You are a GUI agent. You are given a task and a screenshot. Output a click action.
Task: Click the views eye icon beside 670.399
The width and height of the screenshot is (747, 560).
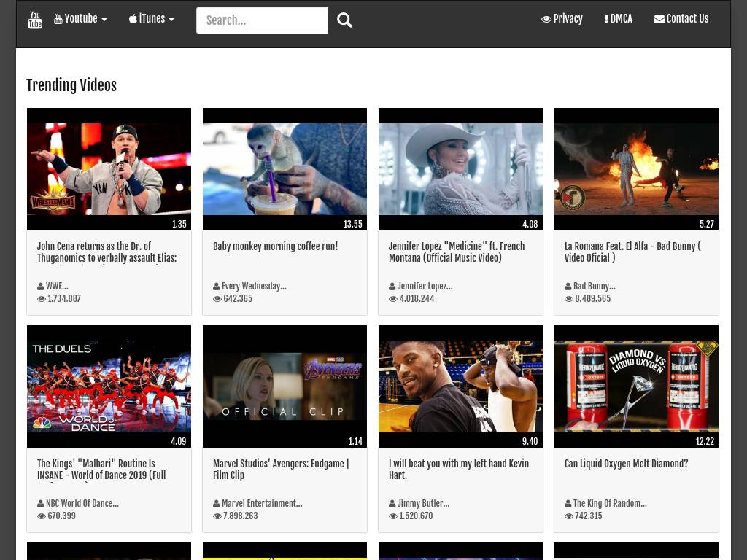[42, 516]
